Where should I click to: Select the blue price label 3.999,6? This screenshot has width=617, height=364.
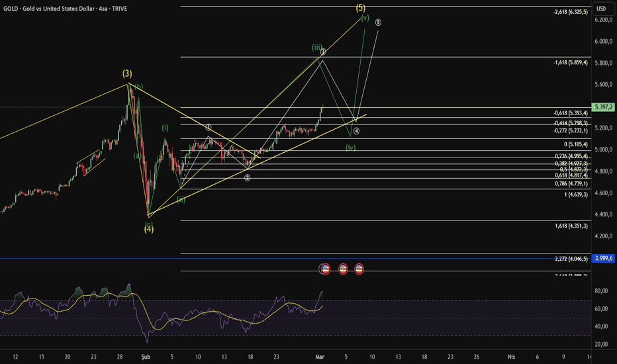click(604, 259)
